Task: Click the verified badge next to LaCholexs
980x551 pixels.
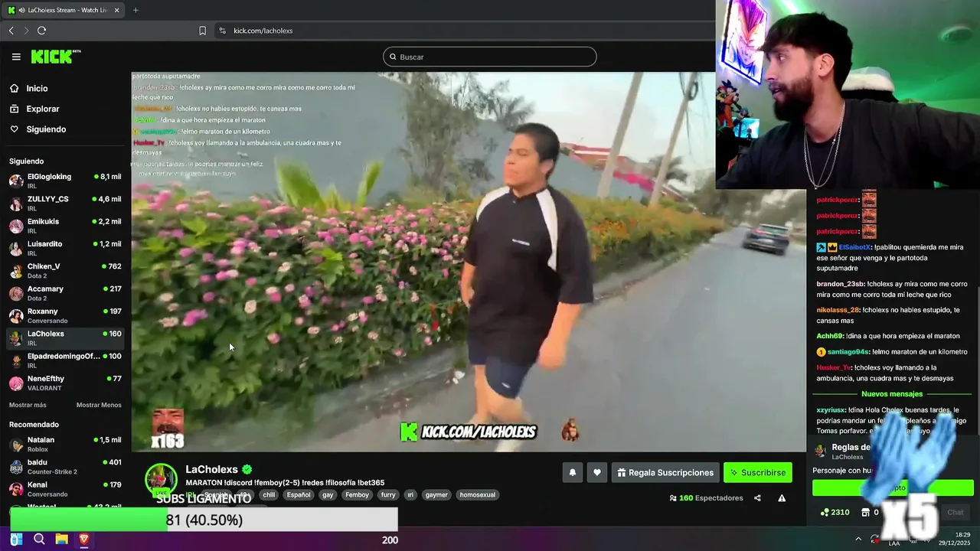Action: (x=247, y=469)
